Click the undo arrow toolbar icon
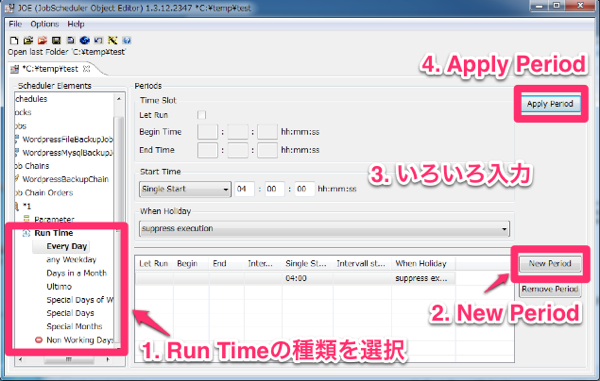The image size is (600, 381). [98, 40]
